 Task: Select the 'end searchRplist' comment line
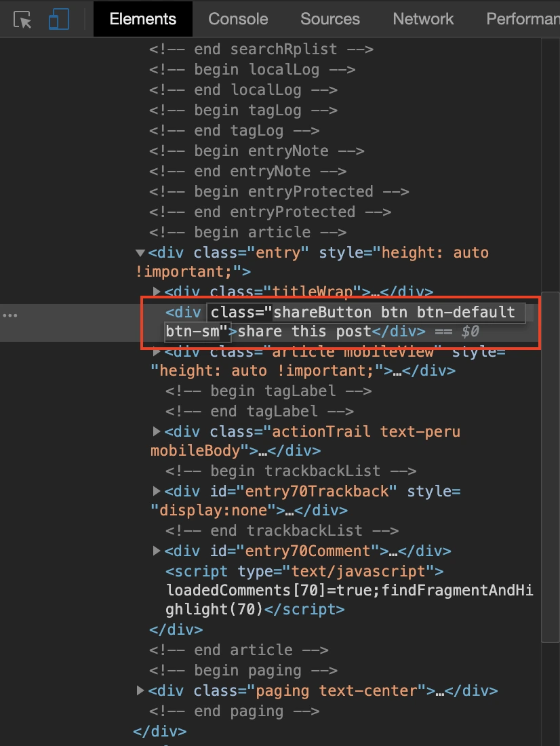point(261,49)
